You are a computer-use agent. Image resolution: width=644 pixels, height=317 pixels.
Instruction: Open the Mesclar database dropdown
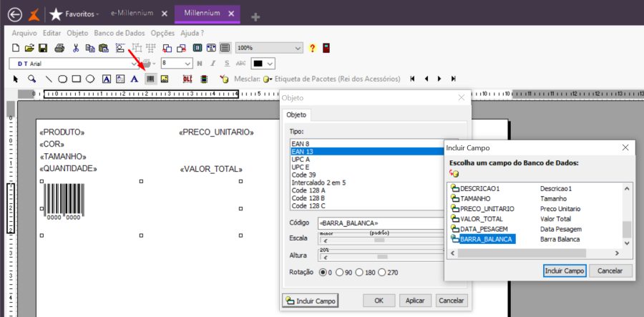(268, 79)
